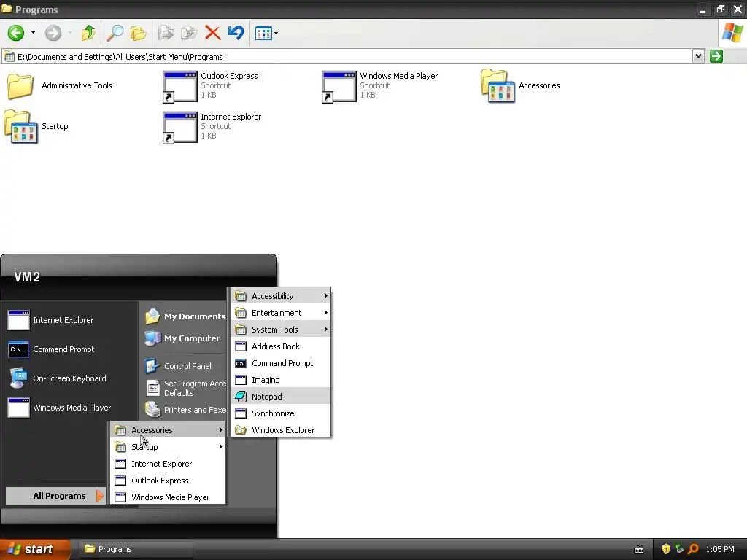Select the Startup folder in Programs window
This screenshot has width=747, height=560.
[21, 127]
